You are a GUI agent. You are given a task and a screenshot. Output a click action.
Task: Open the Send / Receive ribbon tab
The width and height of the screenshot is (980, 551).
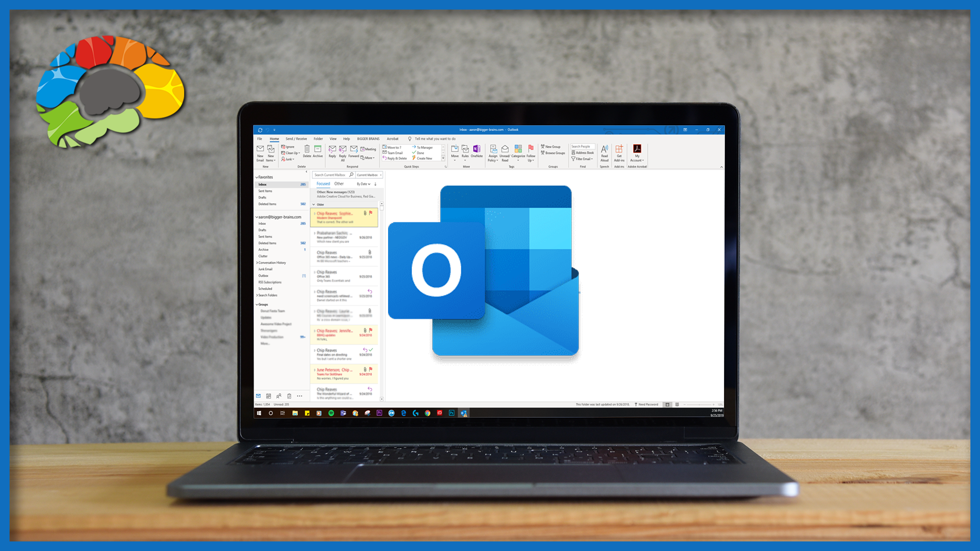[x=296, y=139]
